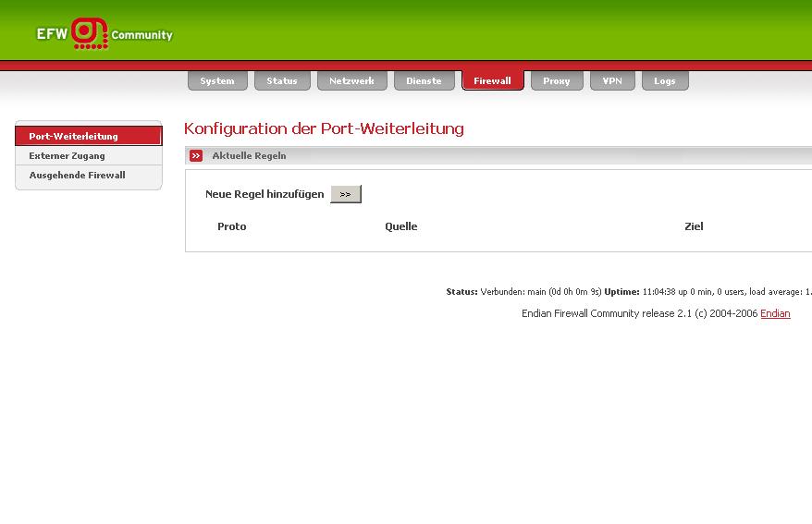Switch to the Status tab
812x524 pixels.
(282, 81)
